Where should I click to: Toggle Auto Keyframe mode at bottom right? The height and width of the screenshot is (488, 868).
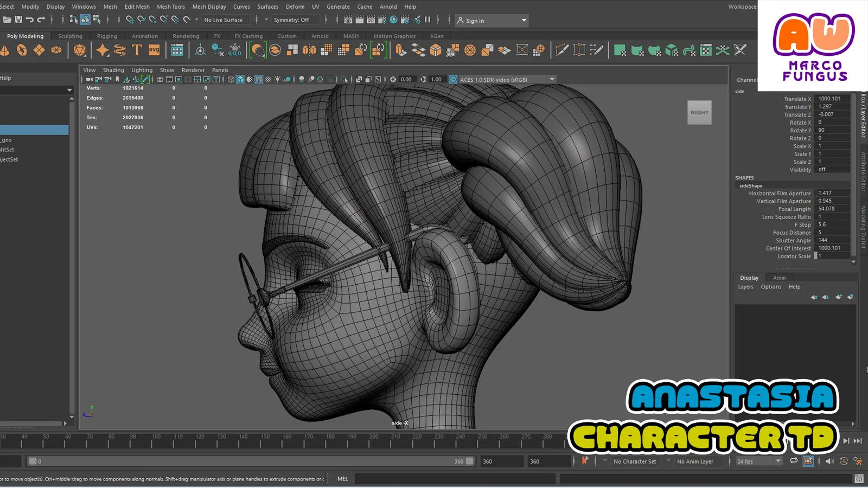pos(808,461)
